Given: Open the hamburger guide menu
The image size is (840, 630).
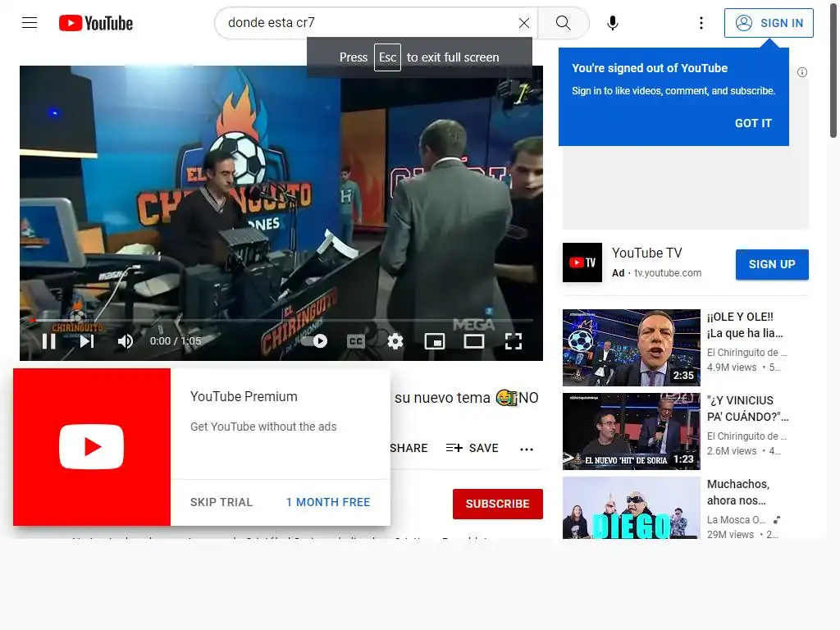Looking at the screenshot, I should (30, 22).
